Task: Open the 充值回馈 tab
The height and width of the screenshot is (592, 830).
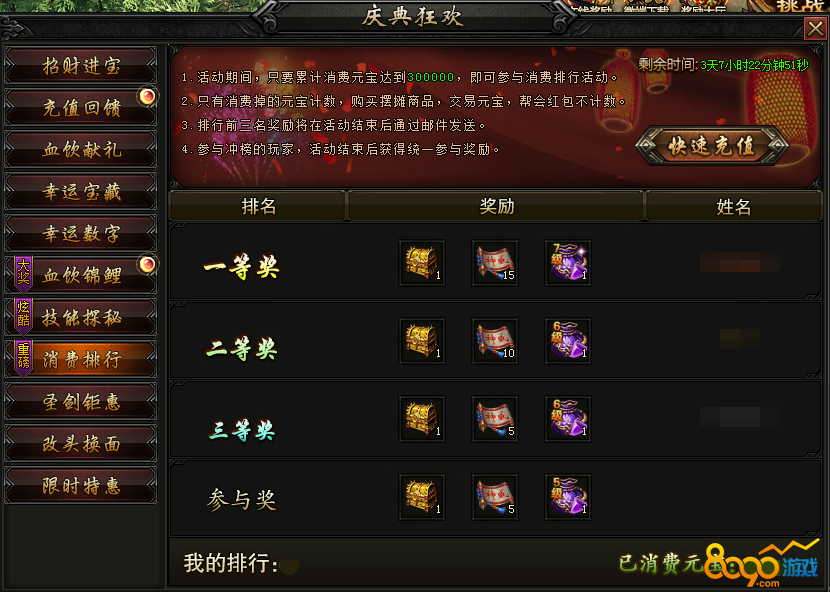Action: [81, 107]
